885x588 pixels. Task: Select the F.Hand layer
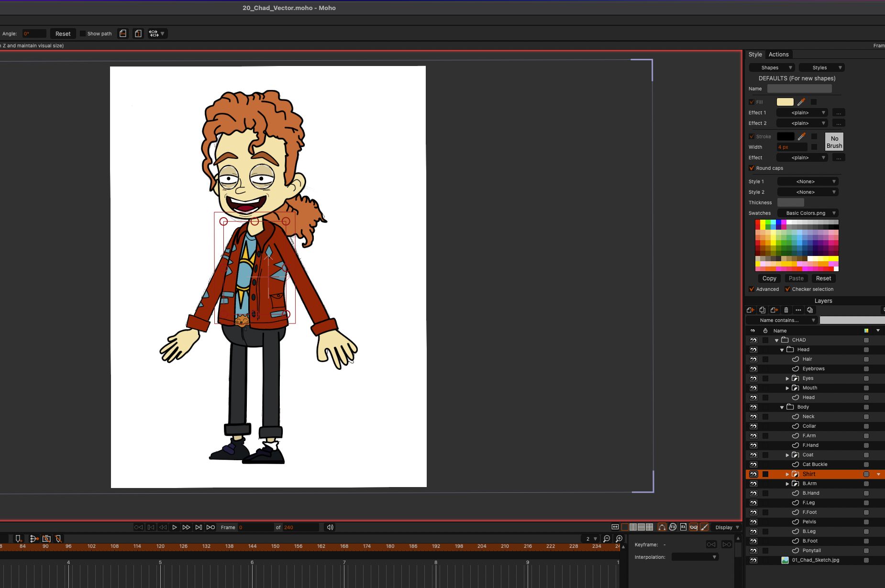pyautogui.click(x=815, y=445)
